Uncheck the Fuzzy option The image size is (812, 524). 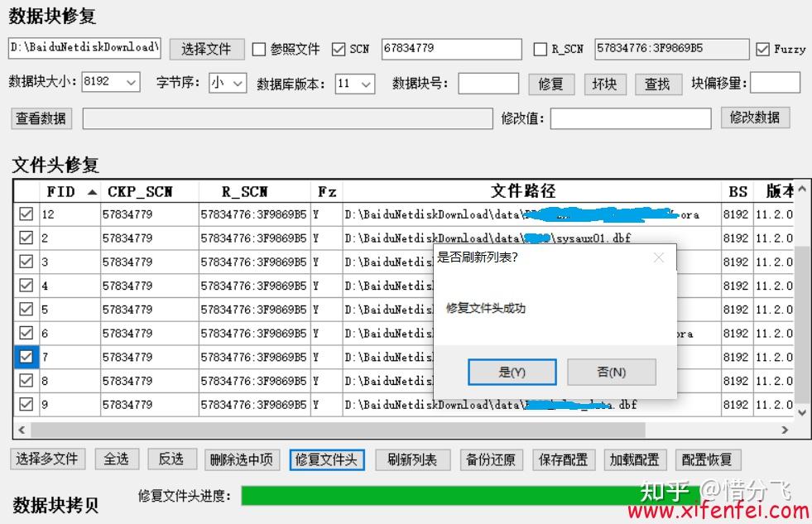click(762, 49)
